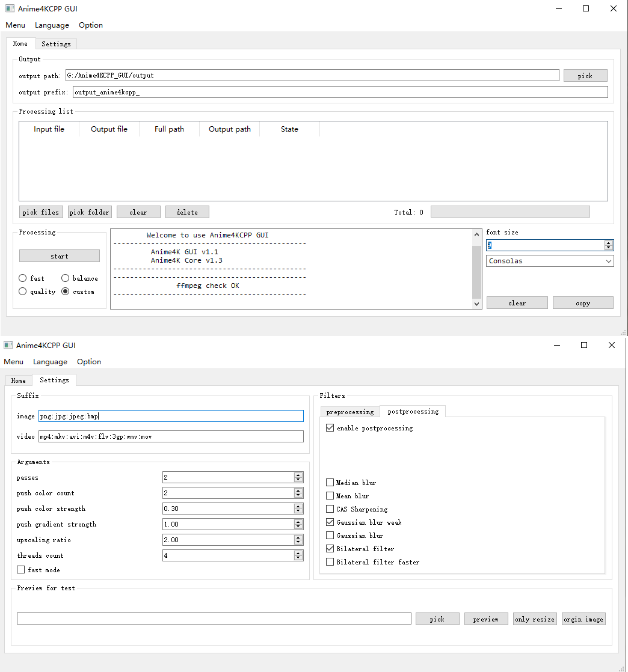Disable the enable postprocessing checkbox
628x672 pixels.
click(x=330, y=429)
